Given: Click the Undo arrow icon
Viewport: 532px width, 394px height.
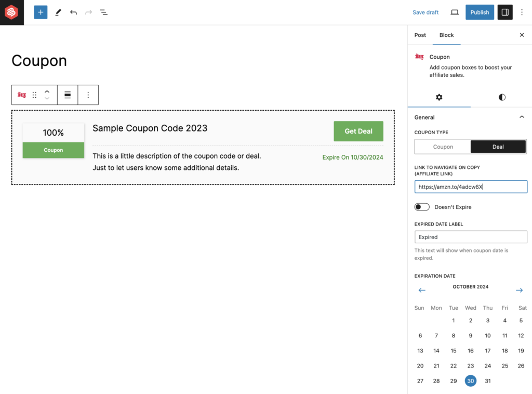Looking at the screenshot, I should click(73, 12).
